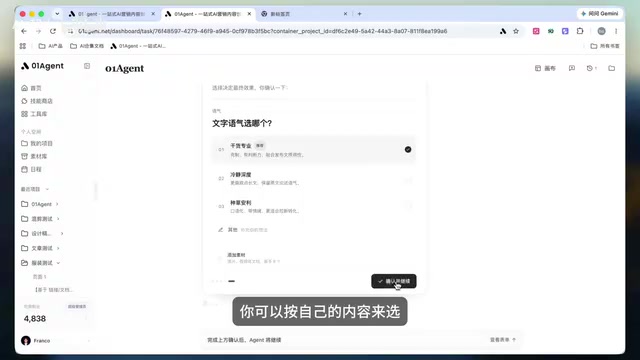Click the 确认并继续 confirm button
The image size is (640, 360).
click(394, 281)
